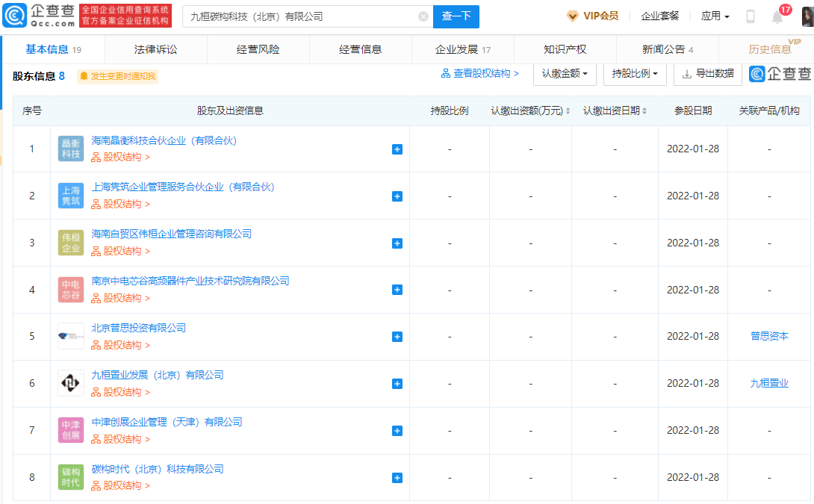Switch to 经营信息 tab
Image resolution: width=814 pixels, height=504 pixels.
point(360,49)
